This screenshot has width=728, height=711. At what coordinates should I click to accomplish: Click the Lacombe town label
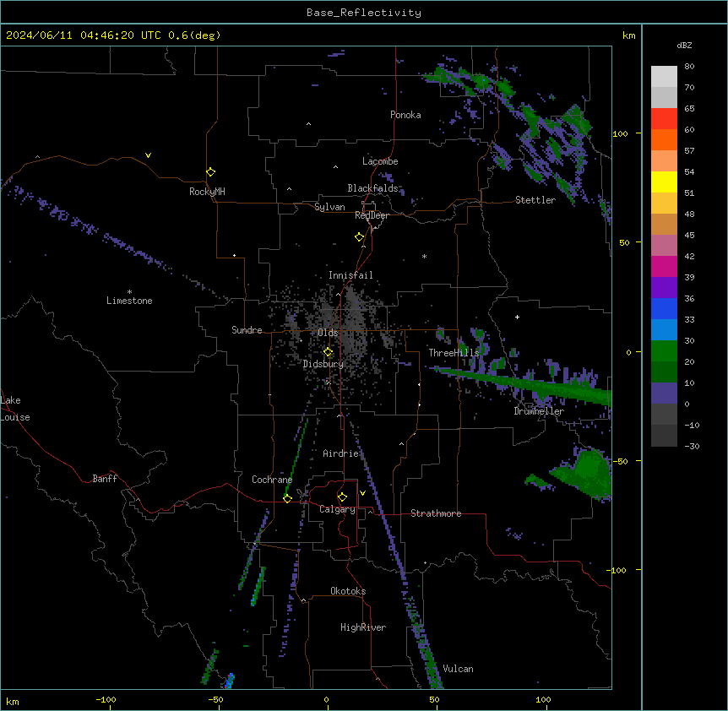click(380, 161)
